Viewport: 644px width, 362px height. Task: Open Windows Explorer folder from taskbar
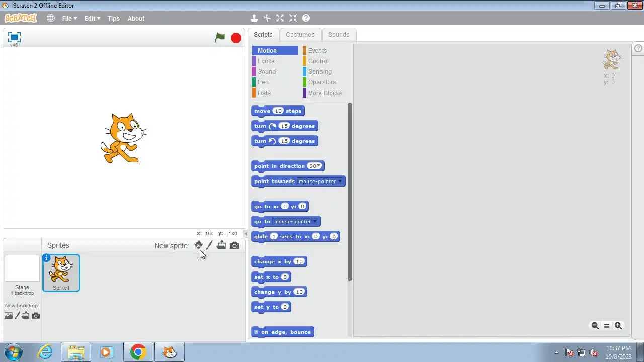coord(76,352)
